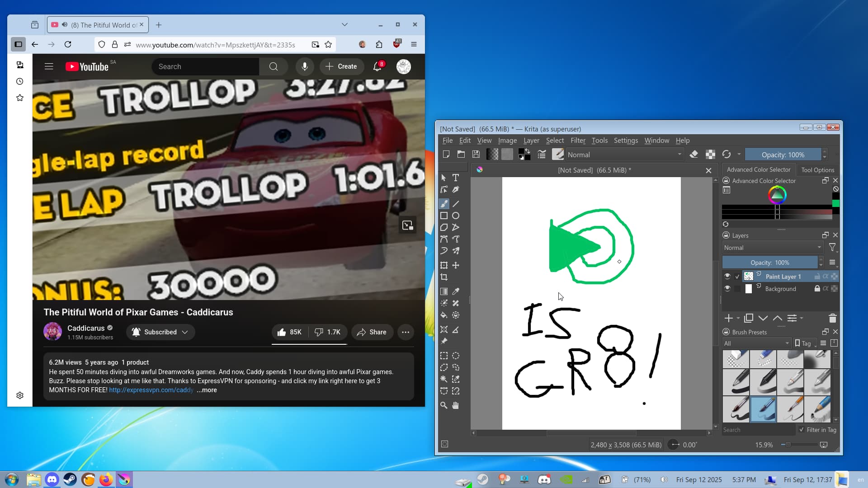Toggle eraser mode in Krita toolbar
The width and height of the screenshot is (868, 488).
(694, 155)
